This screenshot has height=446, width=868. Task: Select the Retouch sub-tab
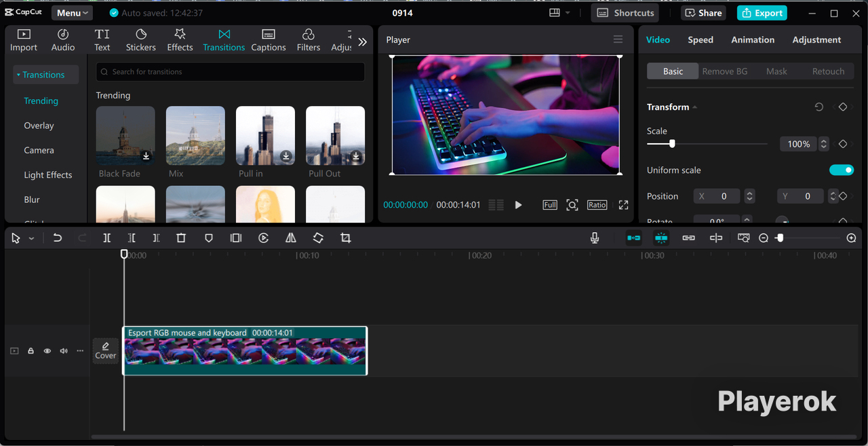[828, 71]
